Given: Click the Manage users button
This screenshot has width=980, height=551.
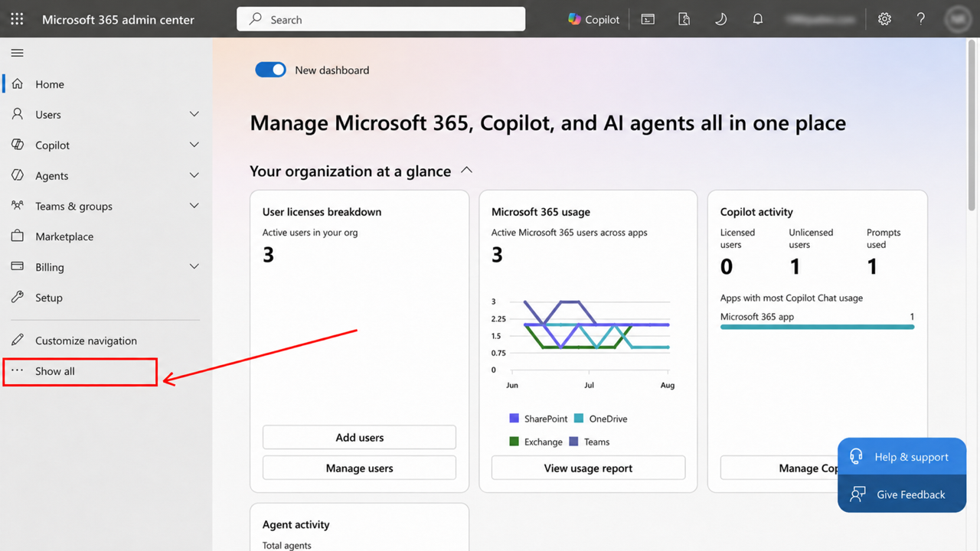Looking at the screenshot, I should 359,468.
